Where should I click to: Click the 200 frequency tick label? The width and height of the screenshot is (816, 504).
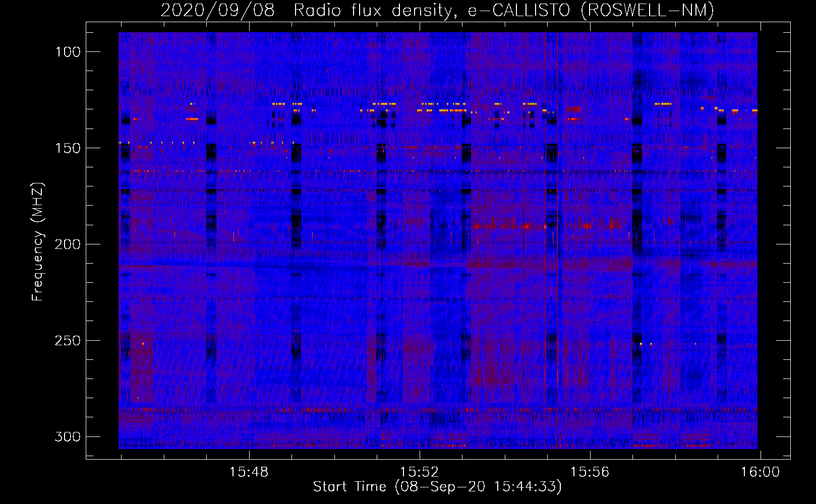[x=68, y=244]
